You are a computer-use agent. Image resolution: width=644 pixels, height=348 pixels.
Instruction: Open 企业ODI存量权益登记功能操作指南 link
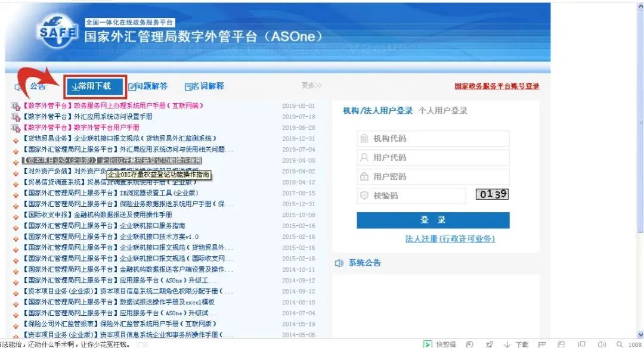(x=151, y=160)
